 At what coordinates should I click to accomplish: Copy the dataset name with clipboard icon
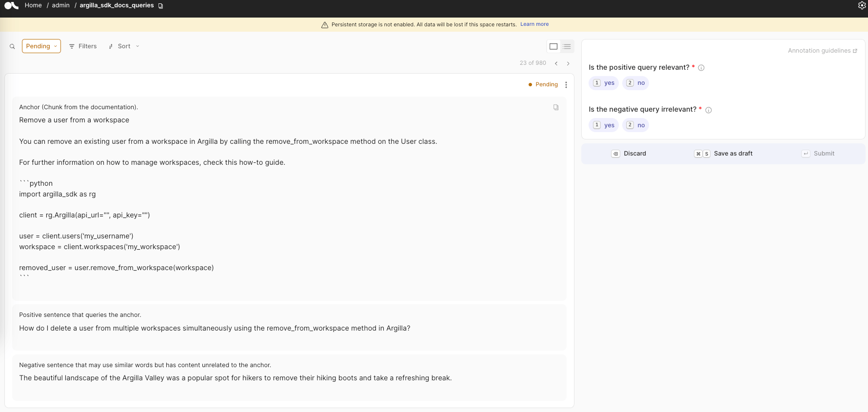tap(160, 6)
